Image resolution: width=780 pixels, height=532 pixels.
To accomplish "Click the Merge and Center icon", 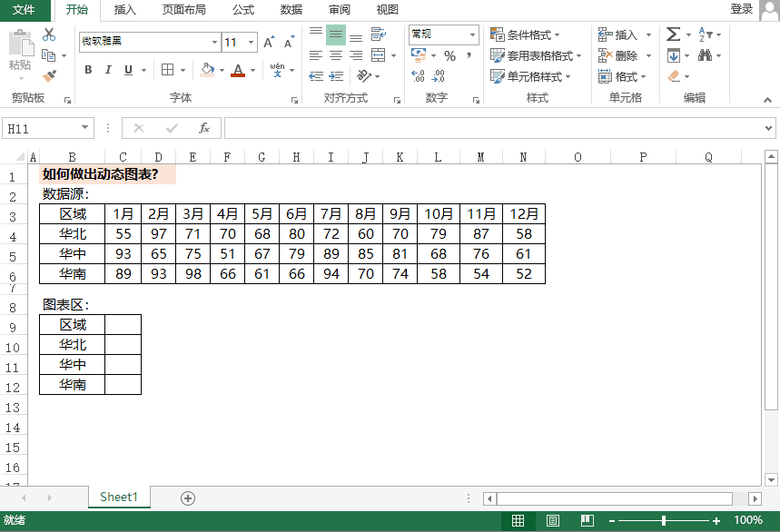I will 378,55.
